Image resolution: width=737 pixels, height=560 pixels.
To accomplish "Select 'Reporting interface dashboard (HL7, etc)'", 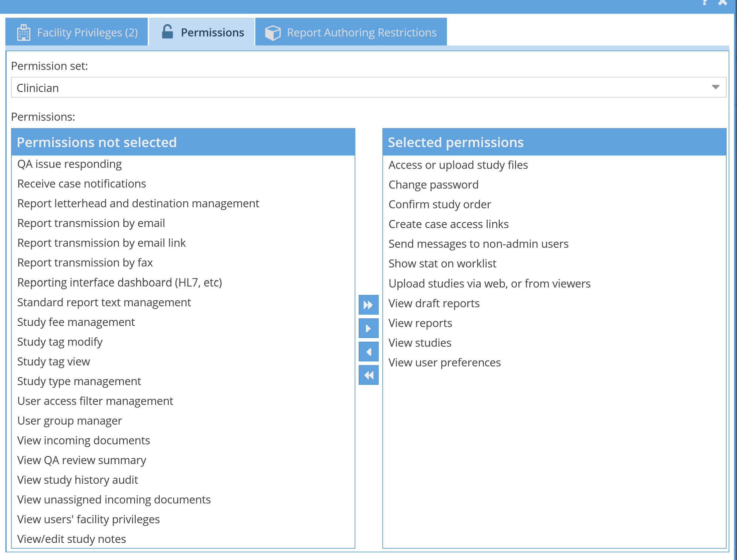I will [x=183, y=283].
